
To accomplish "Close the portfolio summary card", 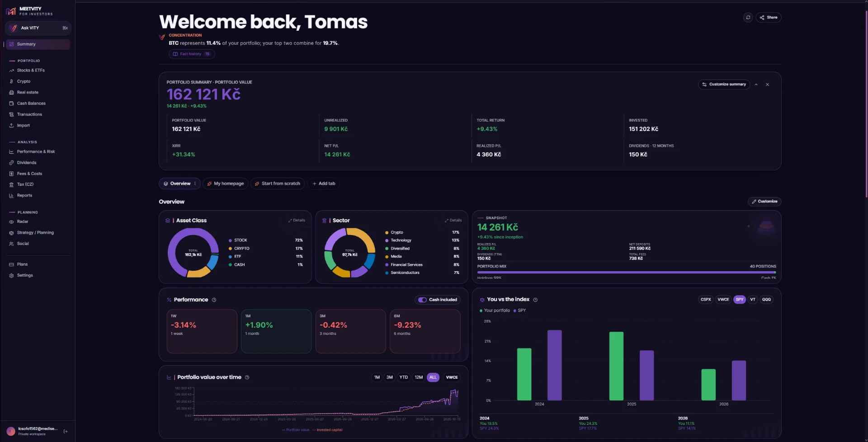I will click(767, 85).
